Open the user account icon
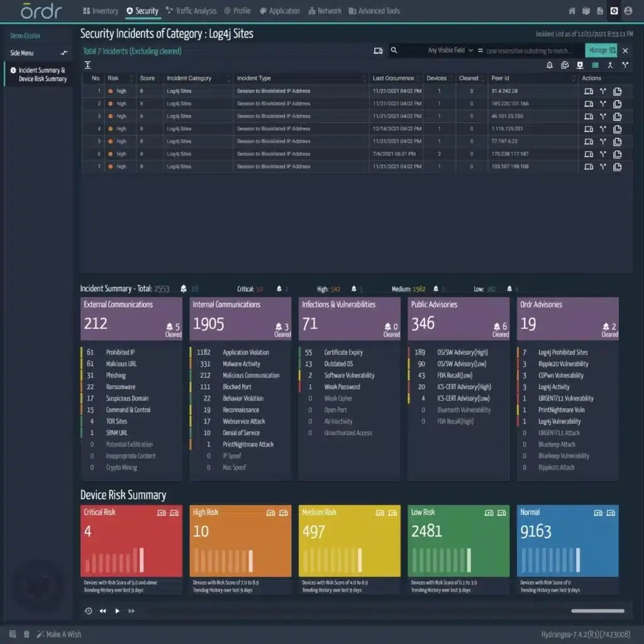The height and width of the screenshot is (644, 644). click(x=628, y=11)
